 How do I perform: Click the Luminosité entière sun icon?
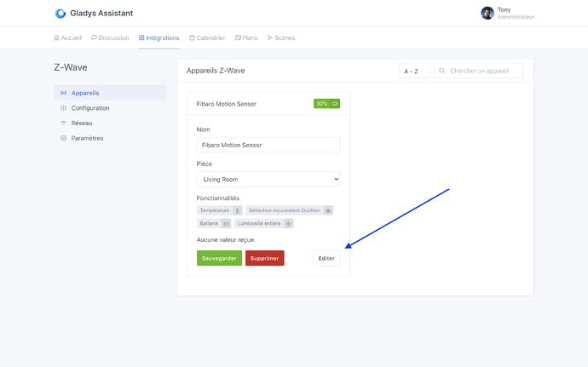[288, 224]
